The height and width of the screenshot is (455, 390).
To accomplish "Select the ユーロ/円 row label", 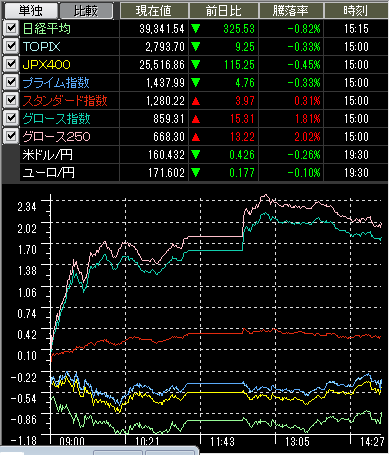I will tap(49, 173).
